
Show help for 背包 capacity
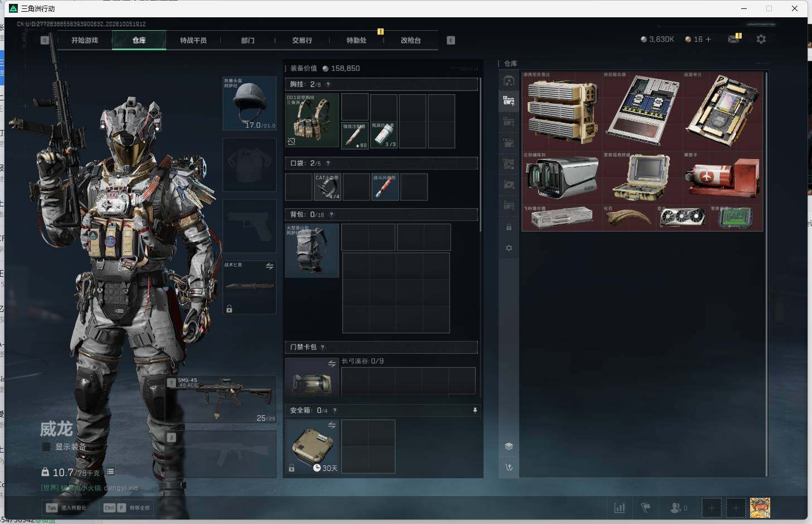click(331, 214)
